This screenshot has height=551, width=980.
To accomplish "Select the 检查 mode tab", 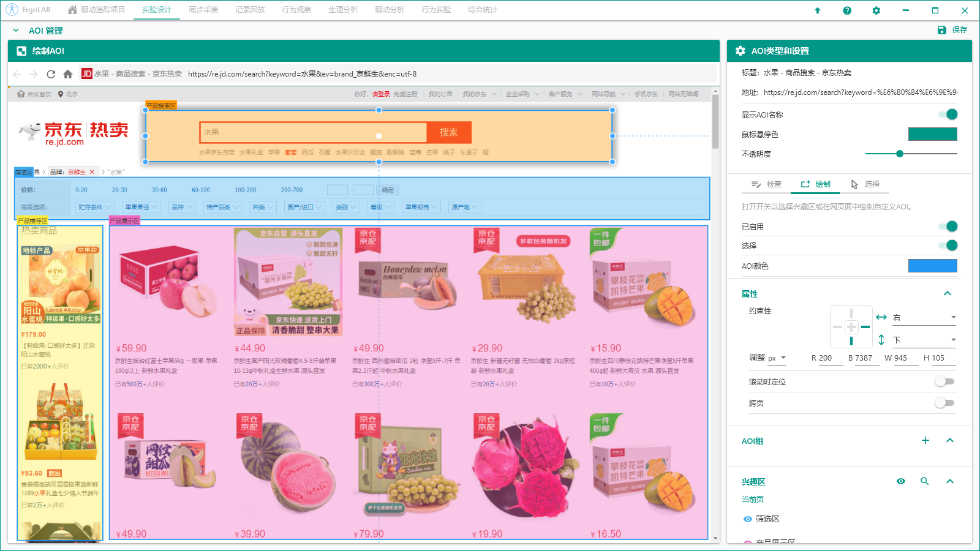I will pos(766,184).
